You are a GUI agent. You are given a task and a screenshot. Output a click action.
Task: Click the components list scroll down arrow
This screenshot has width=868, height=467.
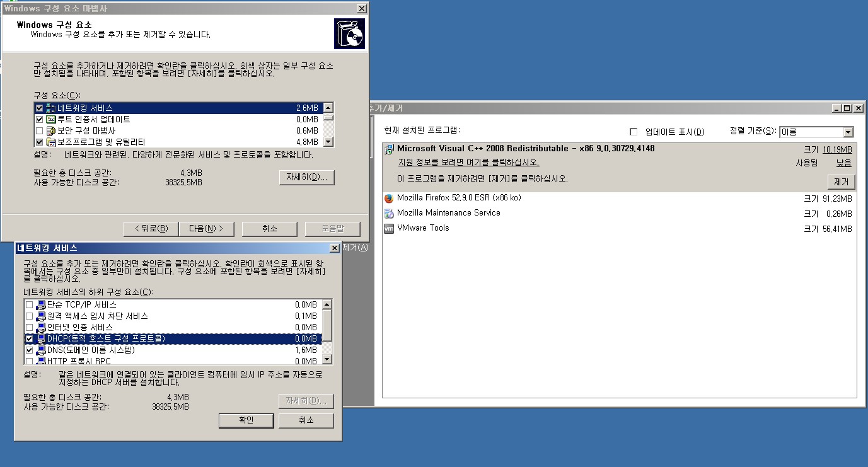[328, 142]
